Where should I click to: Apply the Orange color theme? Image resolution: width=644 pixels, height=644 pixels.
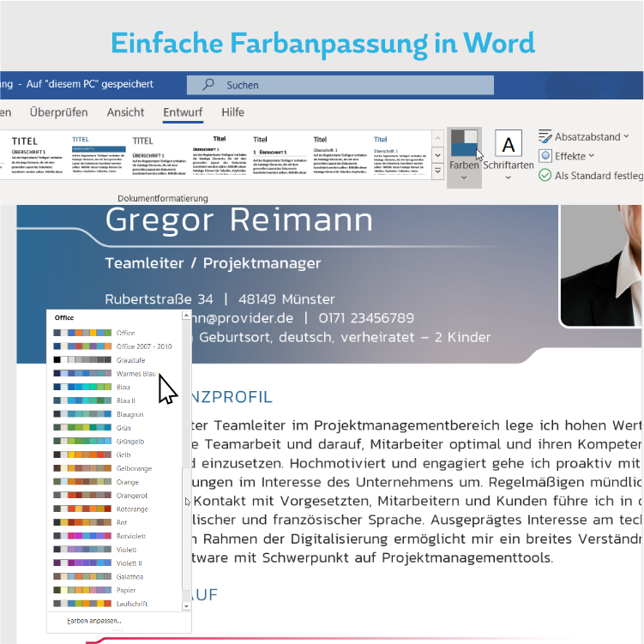pyautogui.click(x=113, y=482)
